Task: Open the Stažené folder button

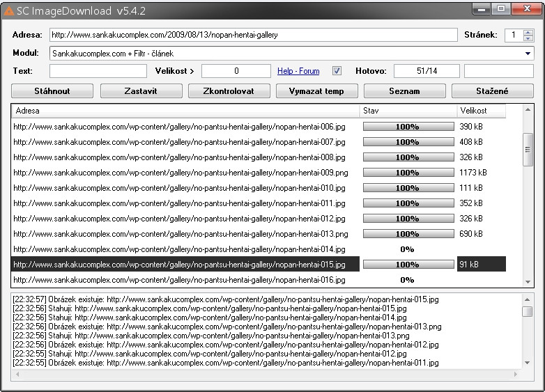Action: tap(493, 91)
